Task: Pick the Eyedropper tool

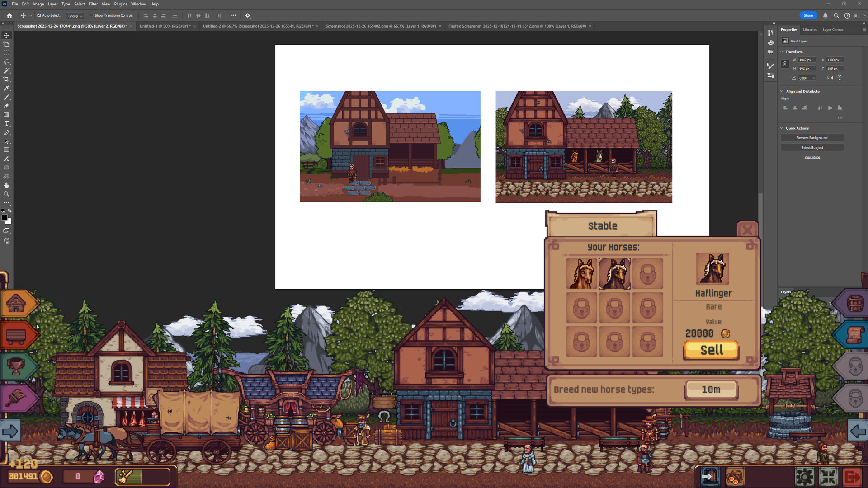Action: pos(6,88)
